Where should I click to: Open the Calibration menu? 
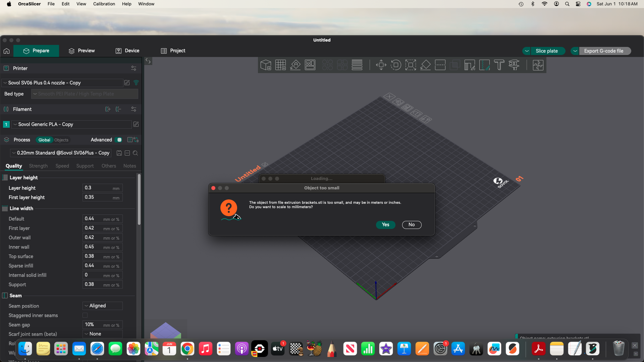pyautogui.click(x=104, y=4)
